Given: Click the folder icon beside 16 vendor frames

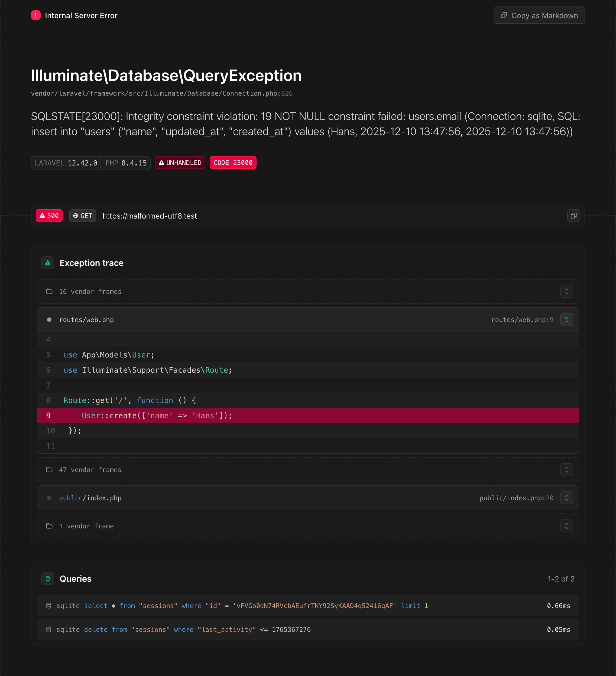Looking at the screenshot, I should point(49,291).
